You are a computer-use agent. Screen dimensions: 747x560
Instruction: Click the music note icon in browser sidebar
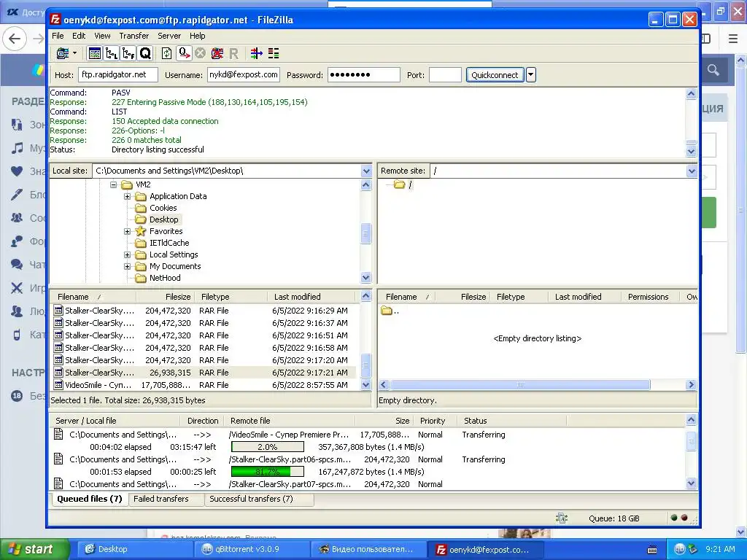pos(18,147)
